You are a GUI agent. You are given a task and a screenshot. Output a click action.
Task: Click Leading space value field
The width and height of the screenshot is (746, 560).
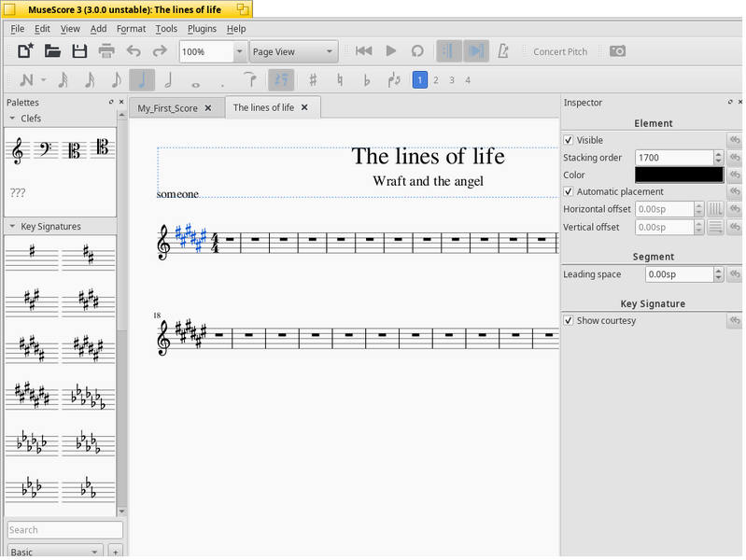tap(680, 274)
